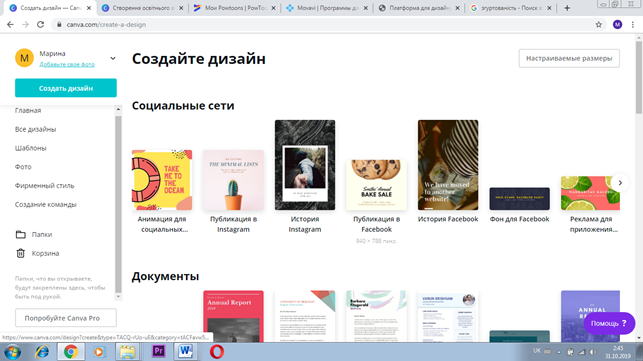Viewport: 643px width, 361px height.
Task: Click Попробуйте Canva Pro button
Action: click(x=66, y=318)
